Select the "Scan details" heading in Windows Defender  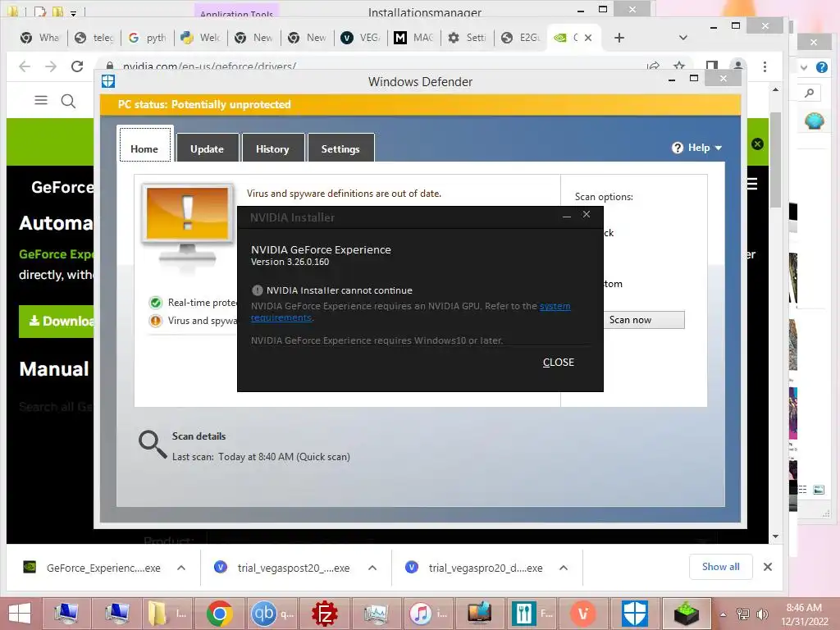199,436
